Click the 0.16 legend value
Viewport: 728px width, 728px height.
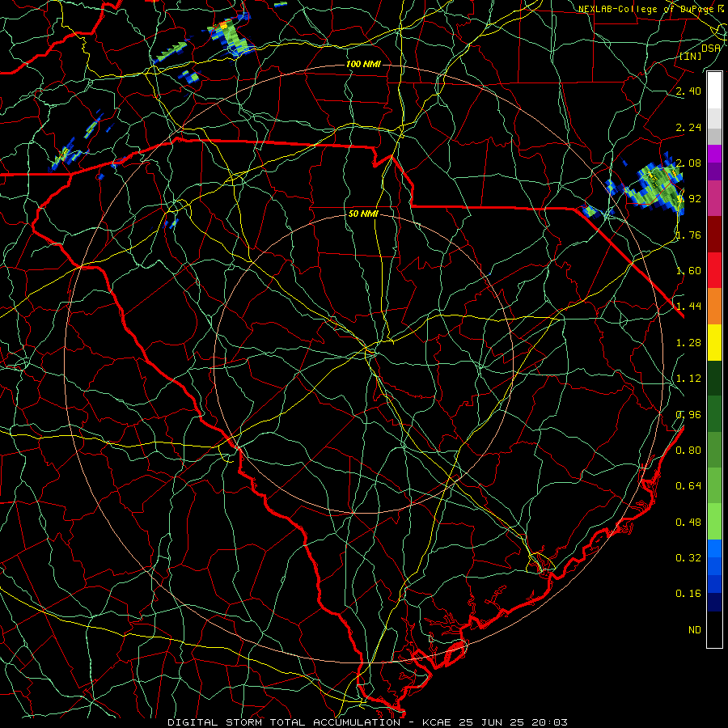click(x=688, y=594)
